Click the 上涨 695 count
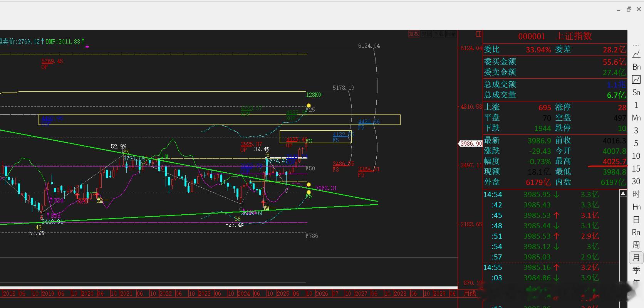The image size is (644, 308). 545,108
